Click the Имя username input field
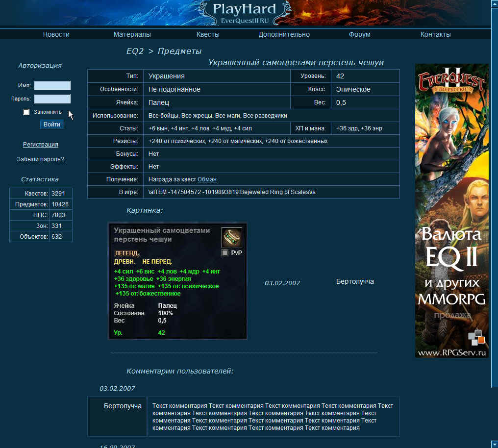The image size is (498, 448). [x=52, y=85]
